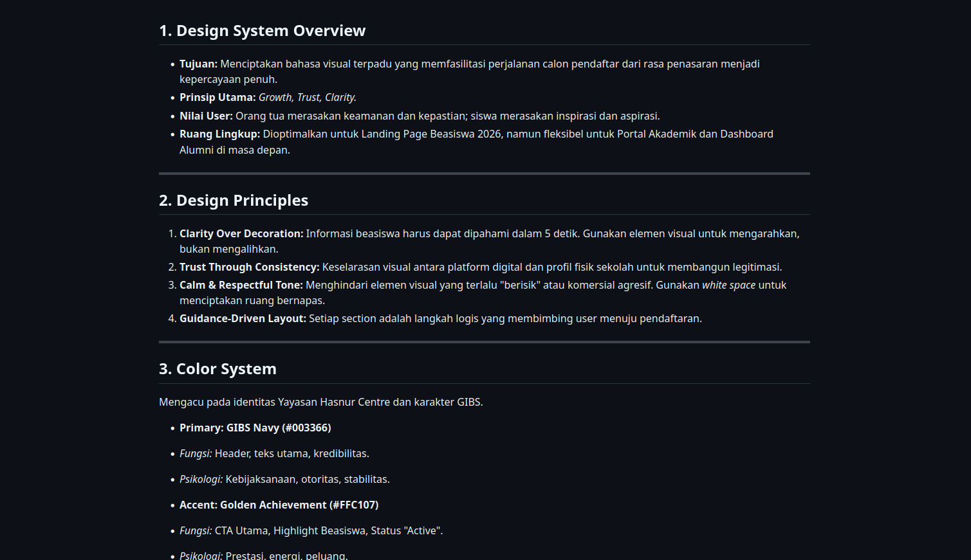The height and width of the screenshot is (560, 971).
Task: Click the "Fungsi: CTA Utama, Highlight Beasiswa" line
Action: coord(311,531)
